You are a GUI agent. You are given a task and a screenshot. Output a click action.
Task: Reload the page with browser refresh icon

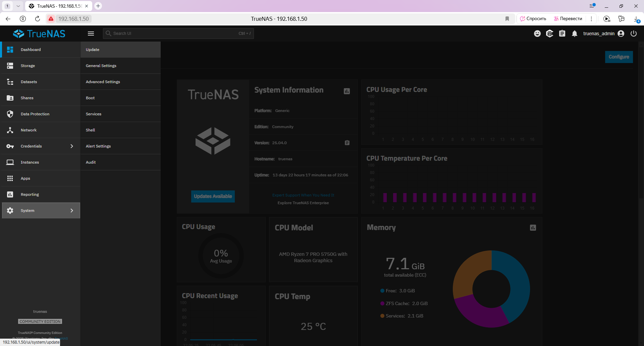click(38, 19)
